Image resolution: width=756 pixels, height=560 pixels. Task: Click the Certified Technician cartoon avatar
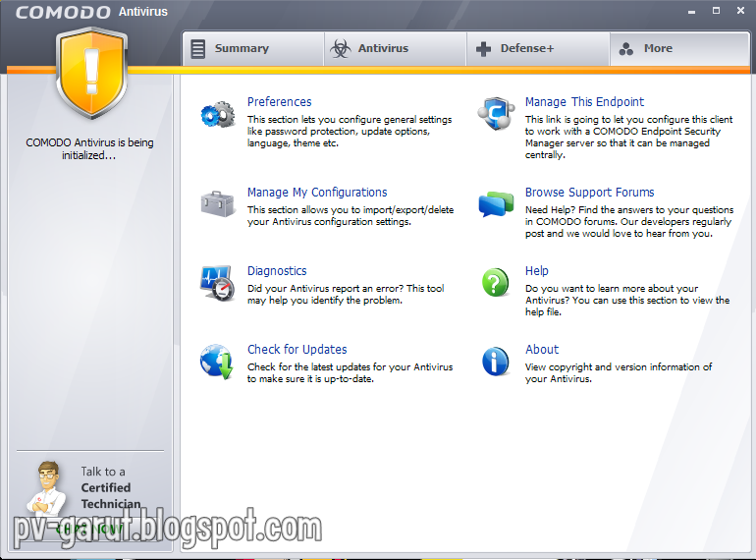tap(46, 488)
